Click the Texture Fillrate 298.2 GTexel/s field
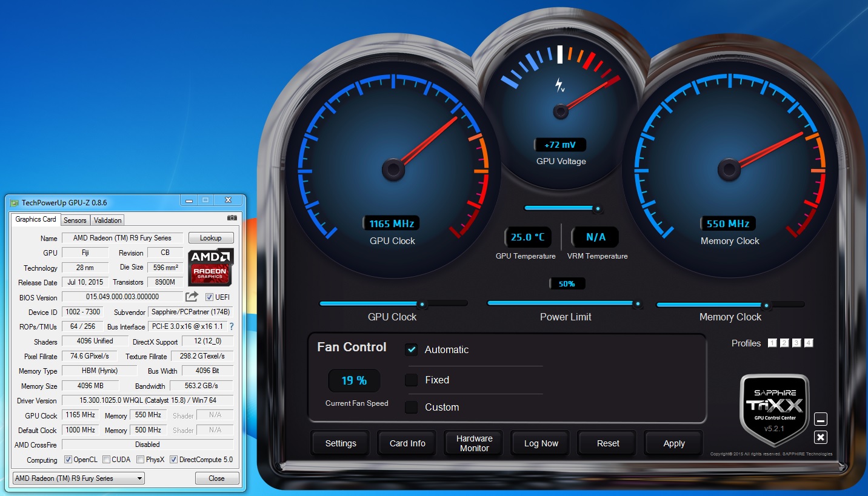This screenshot has width=868, height=496. click(x=202, y=356)
